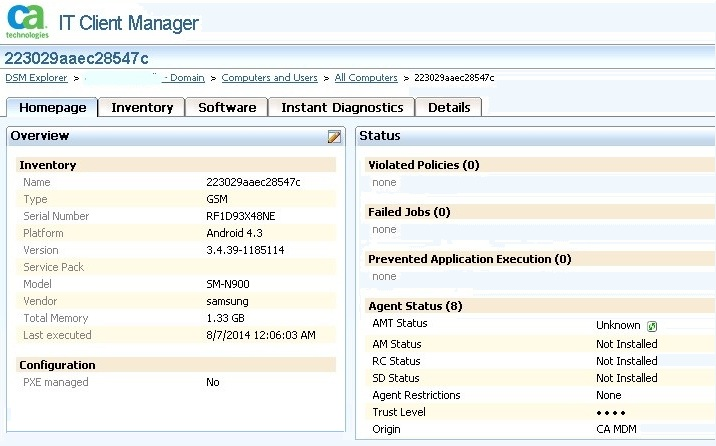Click the Configuration section heading
Viewport: 716px width, 446px height.
57,365
